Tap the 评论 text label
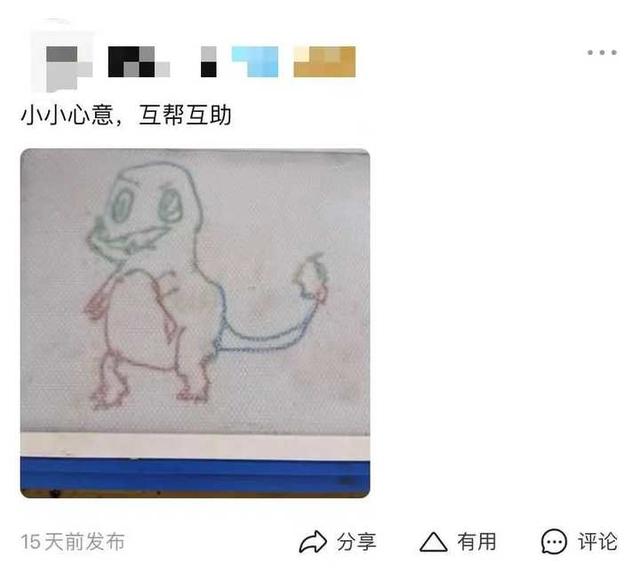Viewport: 640px width, 581px height. 597,542
